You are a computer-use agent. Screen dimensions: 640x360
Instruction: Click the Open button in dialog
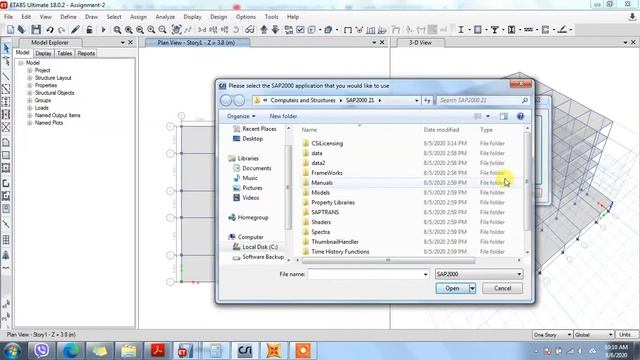(x=452, y=288)
